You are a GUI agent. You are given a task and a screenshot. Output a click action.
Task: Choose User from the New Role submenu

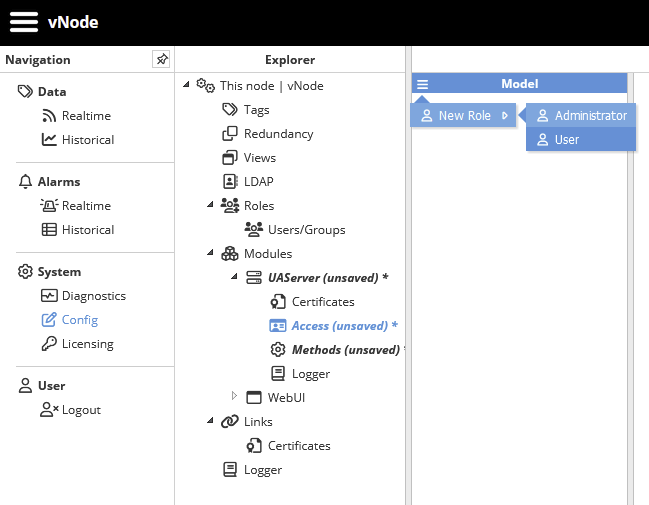(x=566, y=140)
